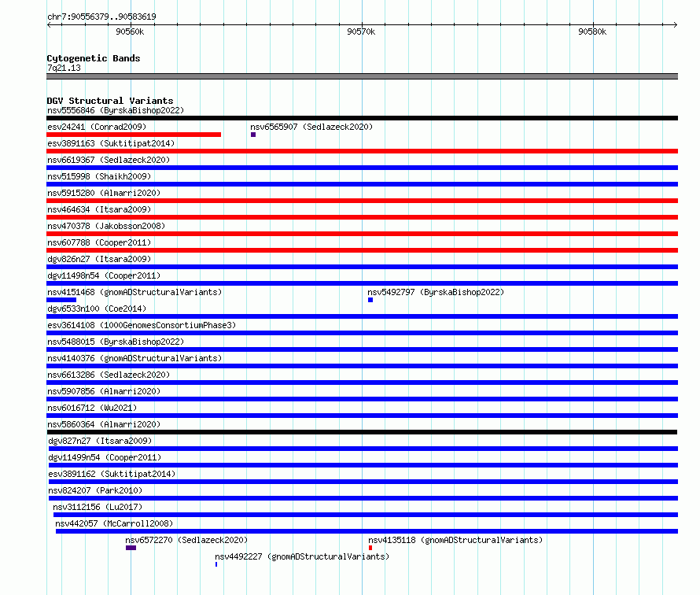Click nsv824207 (Park2010) label
Screen dimensions: 700x595
click(x=95, y=490)
